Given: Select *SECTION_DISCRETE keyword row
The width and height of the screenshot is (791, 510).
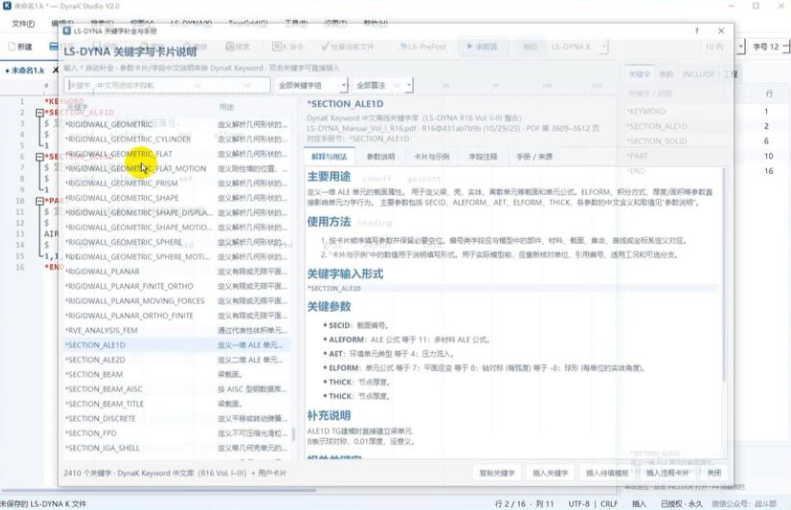Looking at the screenshot, I should click(x=176, y=419).
